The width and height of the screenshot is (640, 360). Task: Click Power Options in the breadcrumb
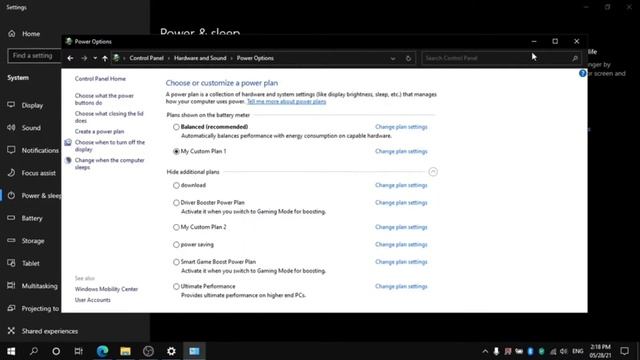coord(255,58)
